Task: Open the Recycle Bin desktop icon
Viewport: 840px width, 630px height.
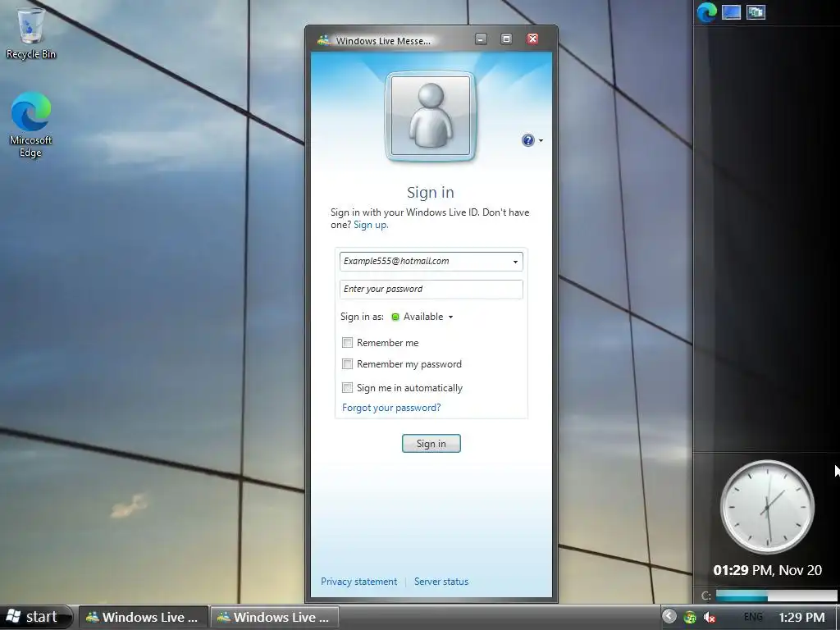Action: pyautogui.click(x=30, y=32)
